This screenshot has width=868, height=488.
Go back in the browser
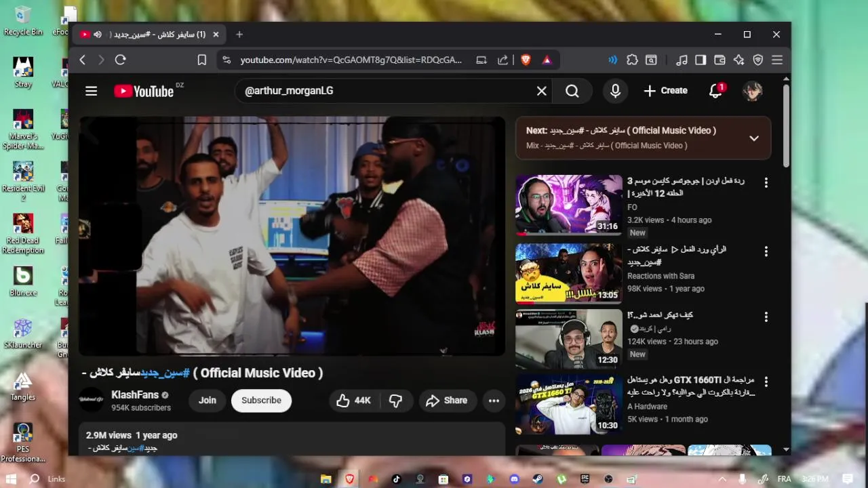coord(82,60)
